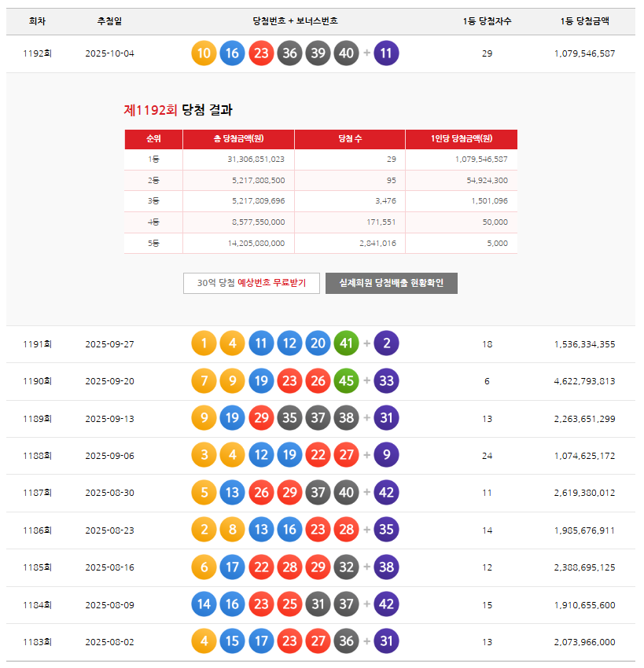The width and height of the screenshot is (644, 668).
Task: Click the prize amount 2,073,966,000
Action: (584, 642)
